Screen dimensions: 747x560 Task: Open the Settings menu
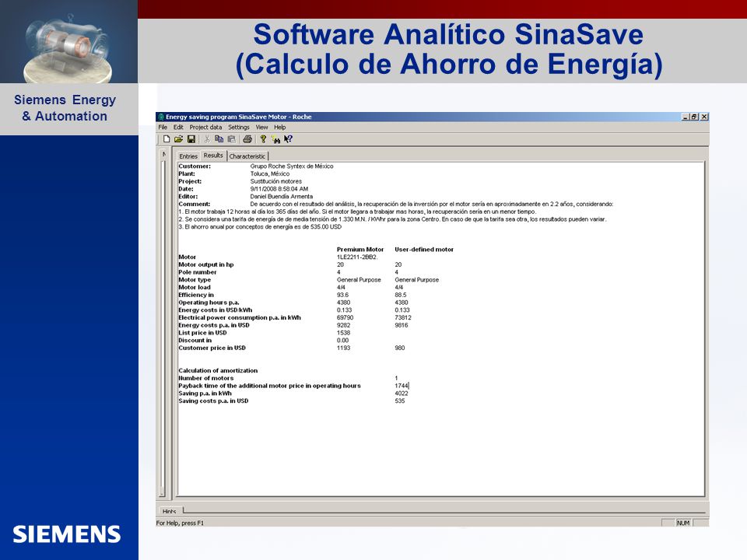(x=239, y=127)
